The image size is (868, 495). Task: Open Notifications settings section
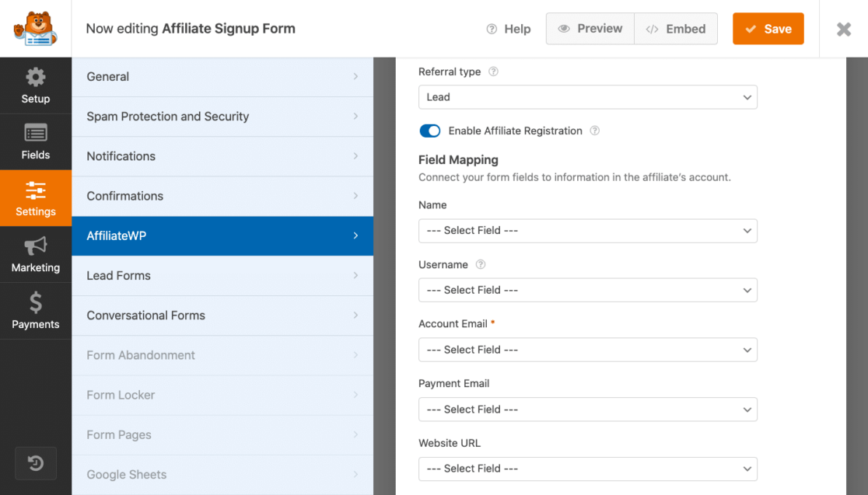click(x=222, y=156)
